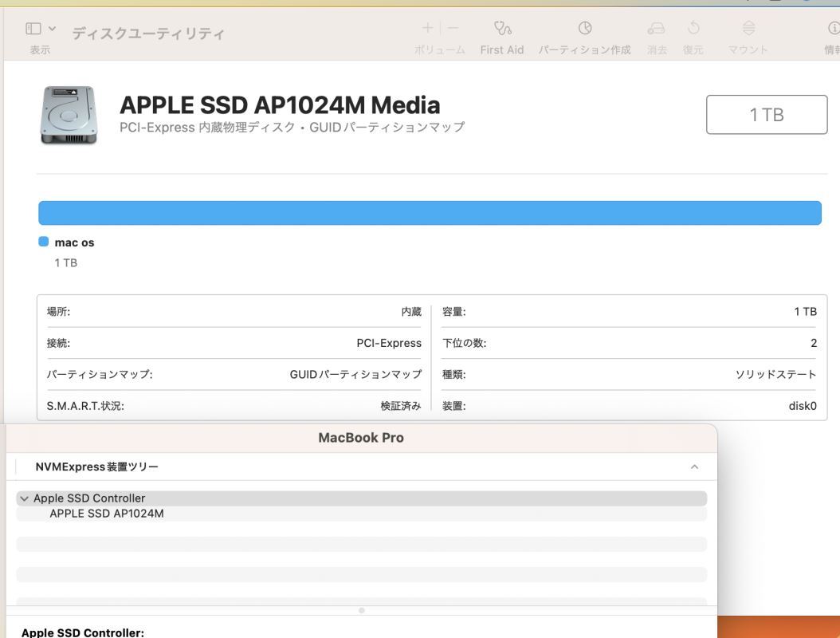Click the マウント mount icon

click(x=748, y=29)
